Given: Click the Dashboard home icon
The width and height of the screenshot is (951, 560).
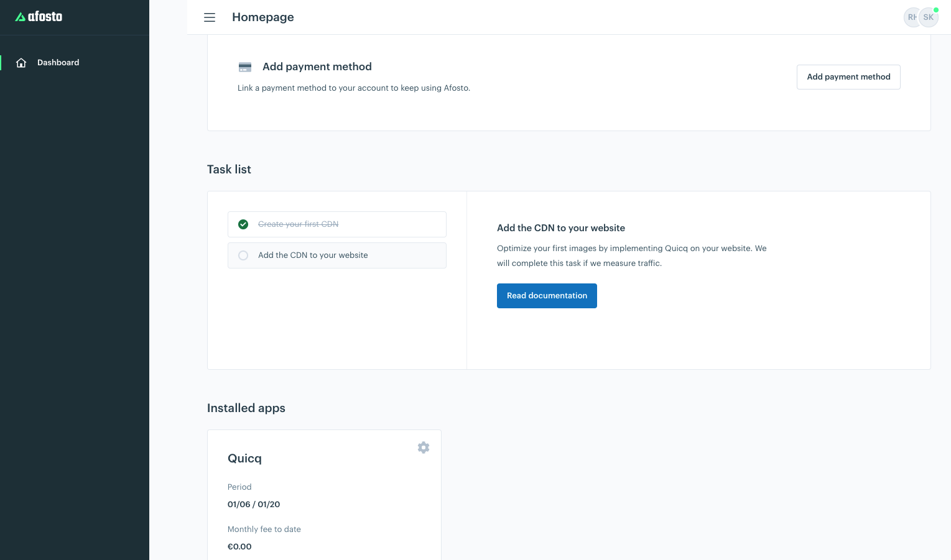Looking at the screenshot, I should point(21,63).
